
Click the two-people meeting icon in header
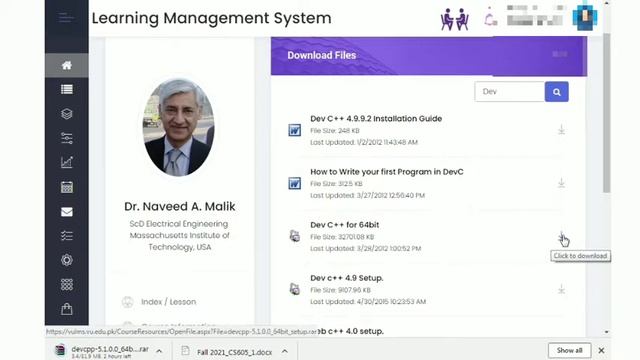454,19
